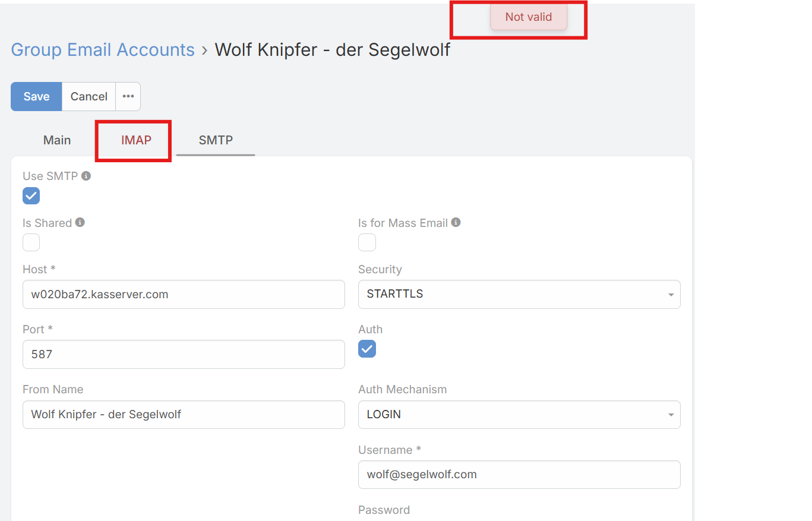Open the three-dot more actions menu

pos(128,96)
